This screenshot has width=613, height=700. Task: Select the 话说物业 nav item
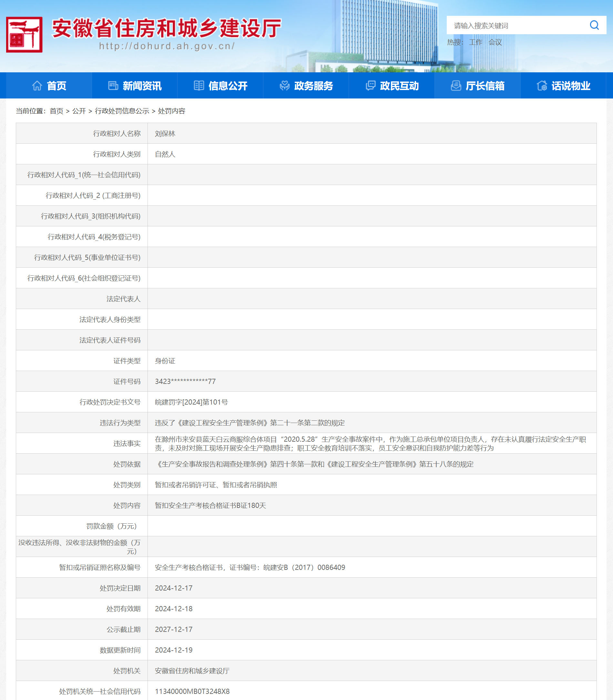coord(571,86)
